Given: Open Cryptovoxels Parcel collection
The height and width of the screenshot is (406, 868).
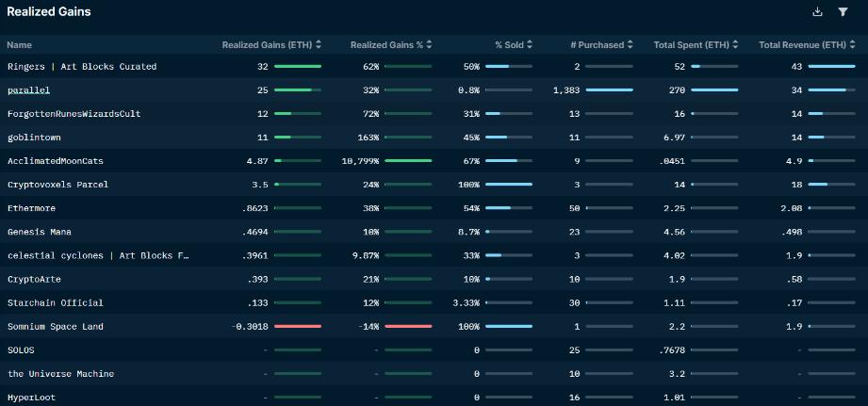Looking at the screenshot, I should 57,185.
